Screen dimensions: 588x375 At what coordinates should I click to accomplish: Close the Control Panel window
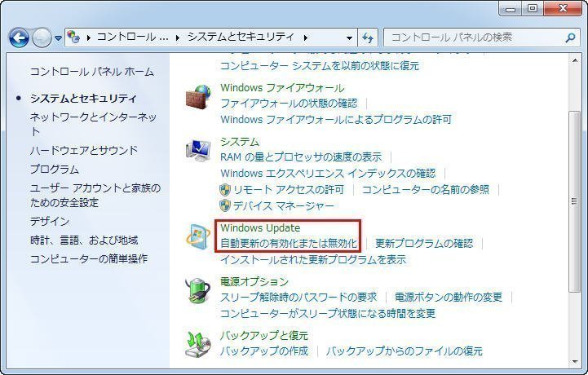pos(563,9)
